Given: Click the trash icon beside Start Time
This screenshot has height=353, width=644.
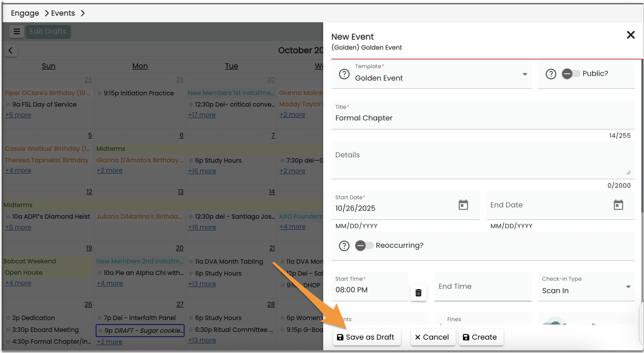Looking at the screenshot, I should (x=418, y=293).
